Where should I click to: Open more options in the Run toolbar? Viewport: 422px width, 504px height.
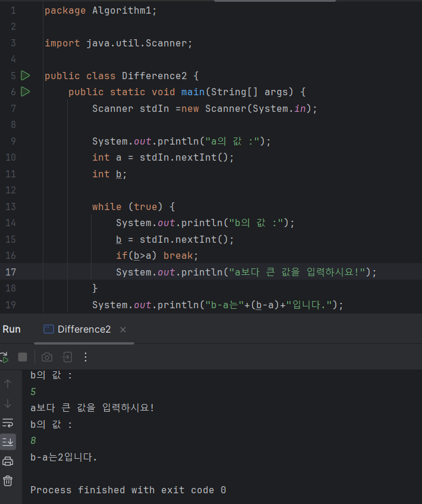86,357
